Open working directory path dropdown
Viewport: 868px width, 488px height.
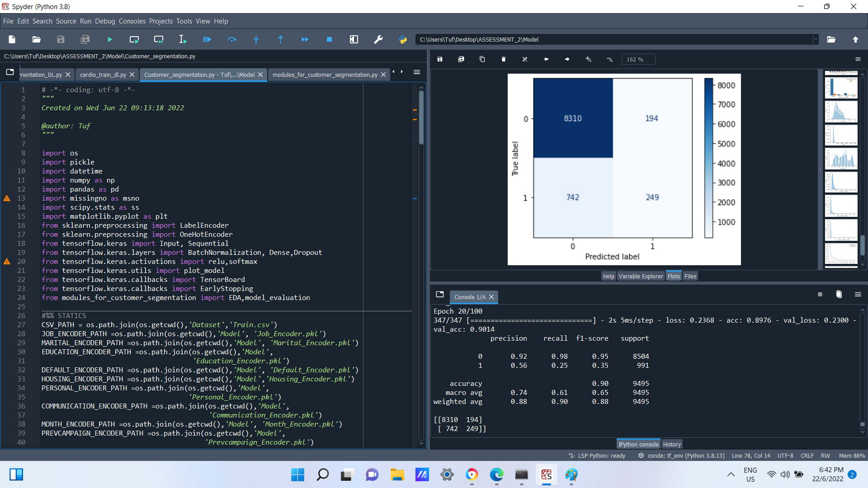pyautogui.click(x=816, y=40)
